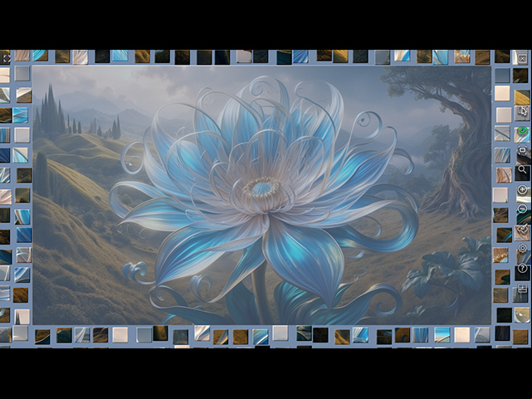The image size is (532, 399).
Task: Click the fit-to-screen frame icon
Action: click(x=523, y=150)
